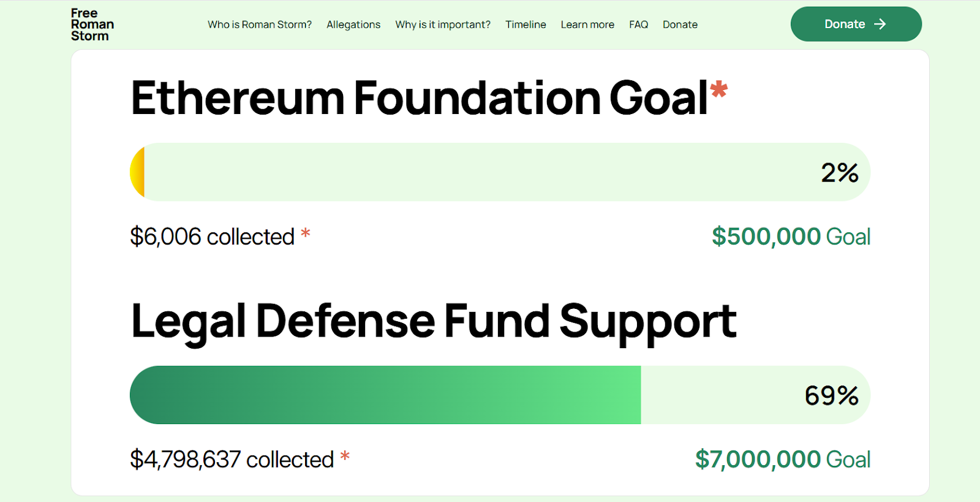
Task: Click the 2% progress label
Action: pyautogui.click(x=840, y=173)
